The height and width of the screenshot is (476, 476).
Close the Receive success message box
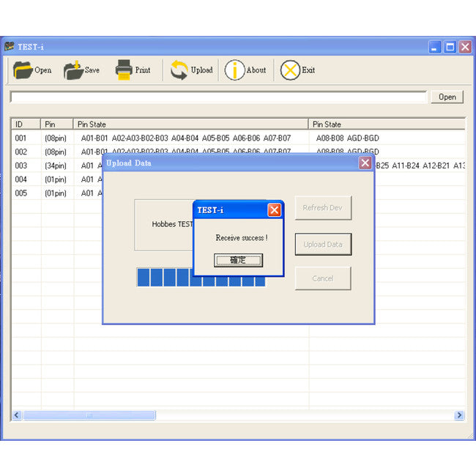274,210
